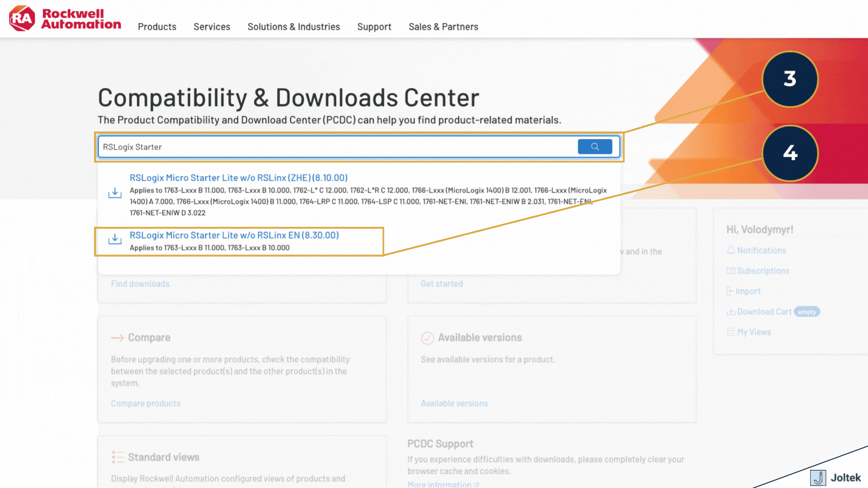Click the My Views list icon
Screen dimensions: 868x488
click(x=731, y=332)
